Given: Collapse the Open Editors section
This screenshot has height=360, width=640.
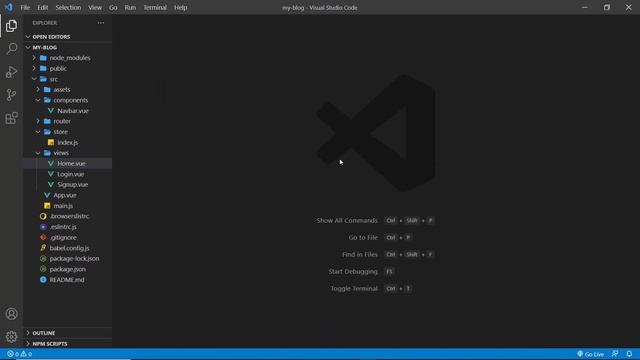Looking at the screenshot, I should (67, 37).
